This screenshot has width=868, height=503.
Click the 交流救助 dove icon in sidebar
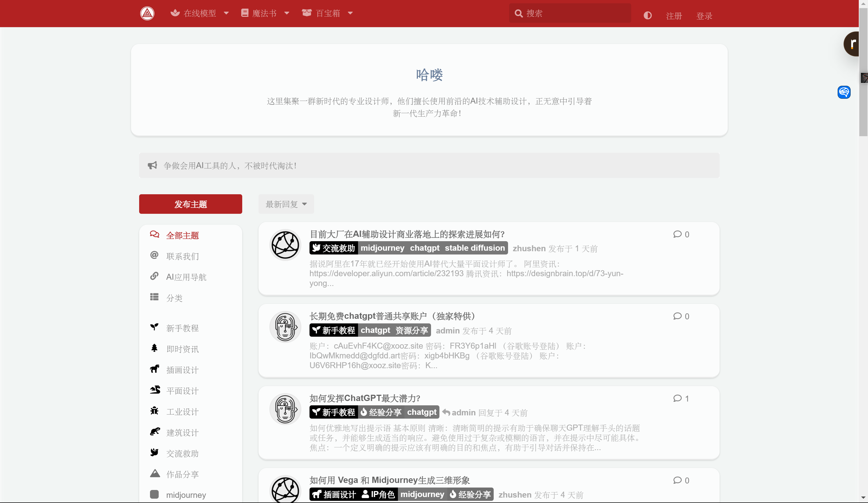[154, 452]
